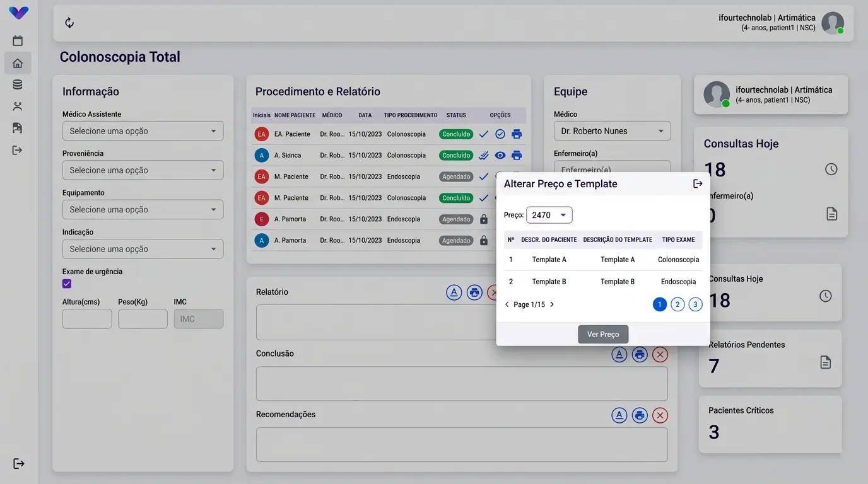Click the Ver Preço button
This screenshot has width=868, height=484.
[x=603, y=334]
